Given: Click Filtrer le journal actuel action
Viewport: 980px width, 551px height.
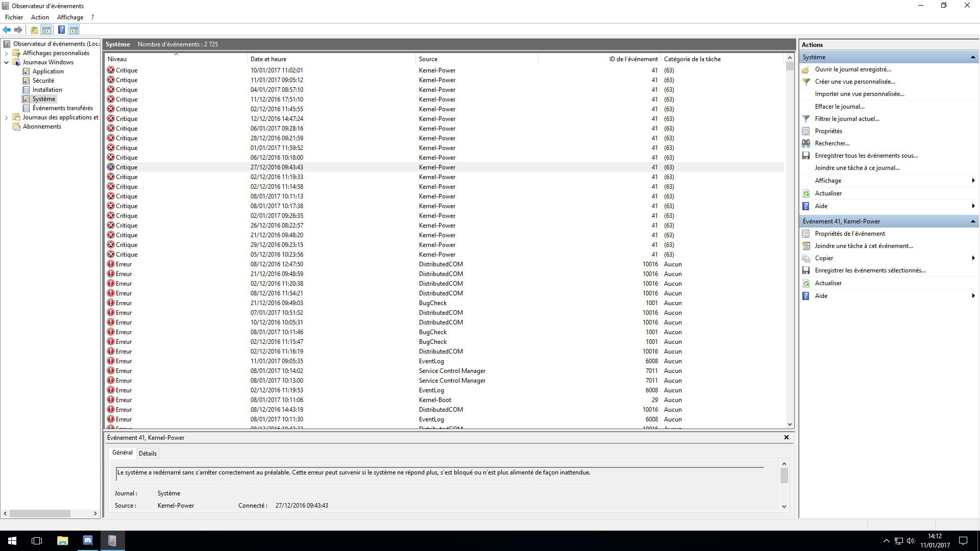Looking at the screenshot, I should click(847, 119).
